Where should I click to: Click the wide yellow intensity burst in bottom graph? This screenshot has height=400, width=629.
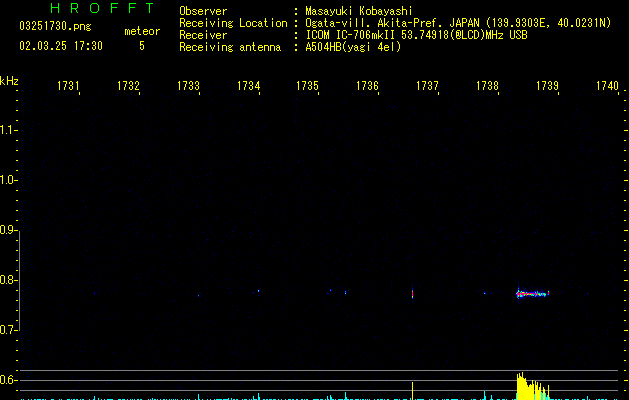click(x=532, y=386)
